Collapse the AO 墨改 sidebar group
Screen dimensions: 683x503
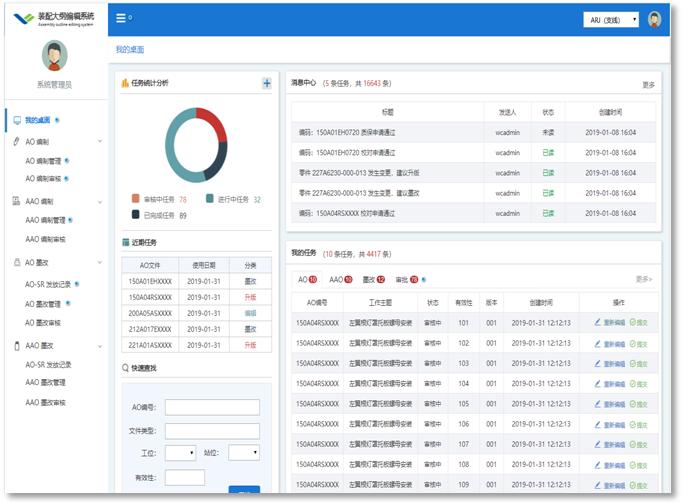pyautogui.click(x=98, y=263)
